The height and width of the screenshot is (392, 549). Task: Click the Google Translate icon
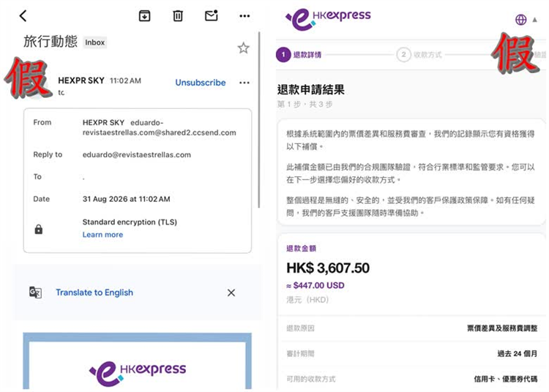coord(35,292)
